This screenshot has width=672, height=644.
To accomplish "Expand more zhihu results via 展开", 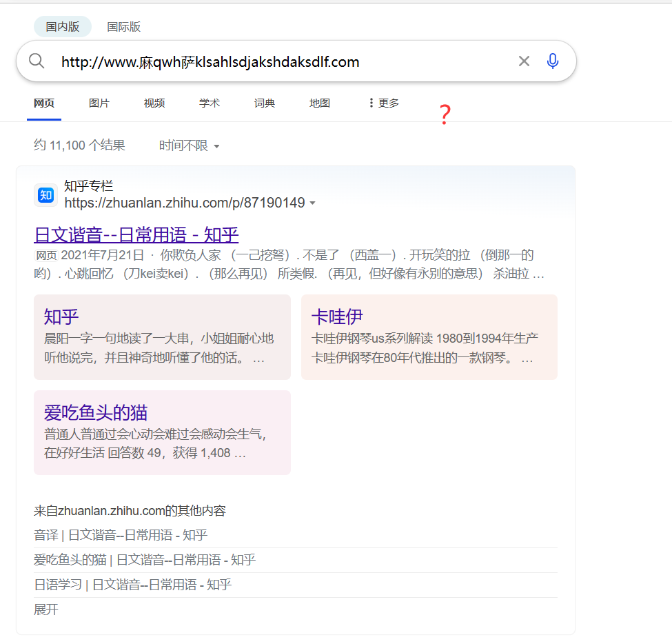I will coord(46,610).
